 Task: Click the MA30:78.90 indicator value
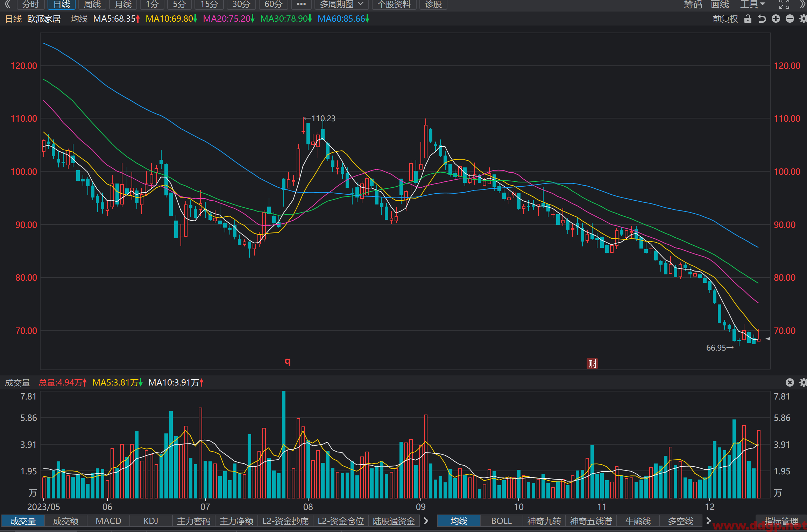(286, 19)
